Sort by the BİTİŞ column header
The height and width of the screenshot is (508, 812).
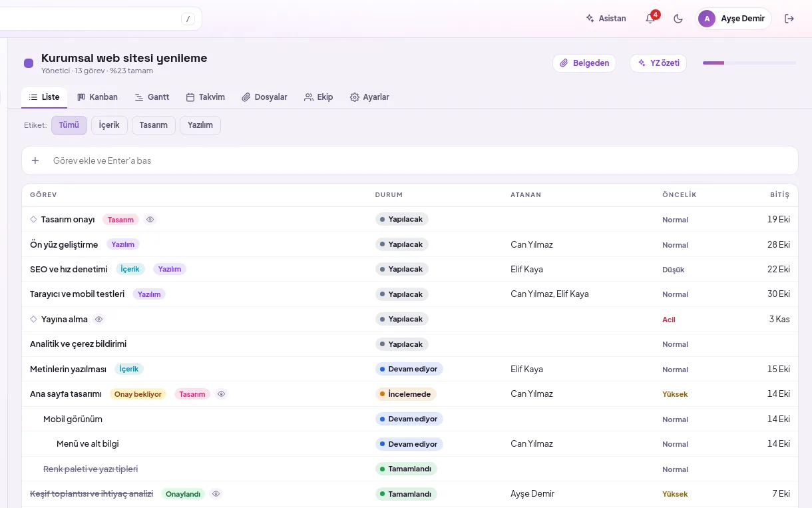click(x=779, y=195)
